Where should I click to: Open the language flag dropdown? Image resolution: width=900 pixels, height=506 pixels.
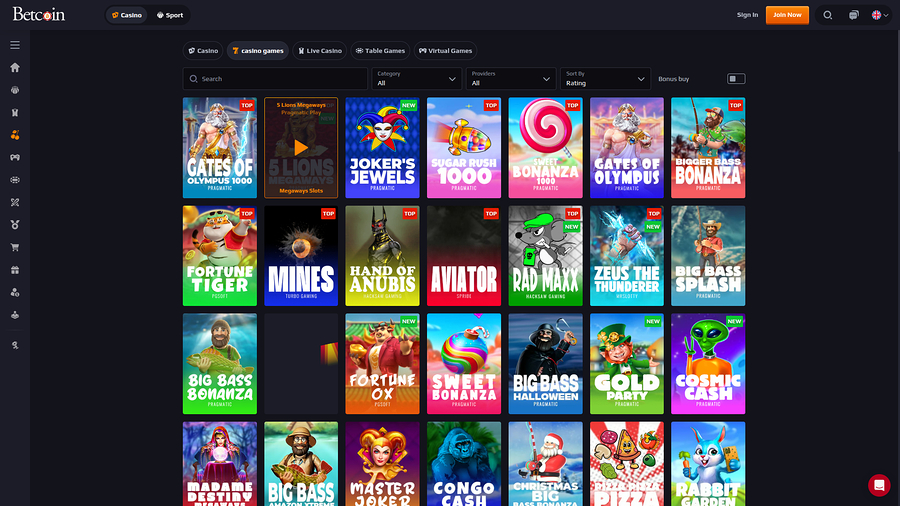pyautogui.click(x=880, y=15)
